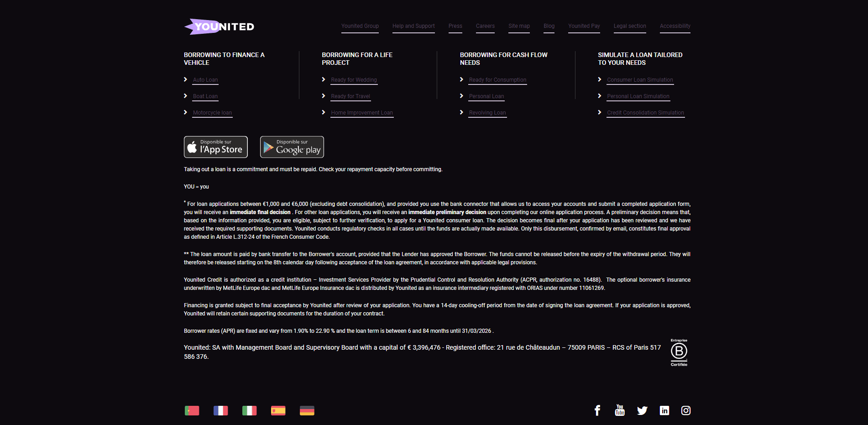Open the YouTube social icon
This screenshot has height=425, width=868.
point(620,410)
